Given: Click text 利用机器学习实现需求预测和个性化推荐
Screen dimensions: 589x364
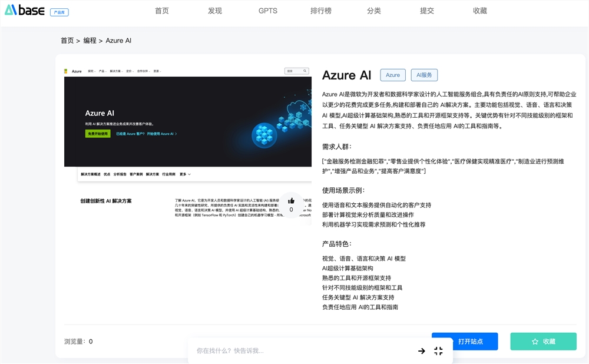Looking at the screenshot, I should point(374,224).
